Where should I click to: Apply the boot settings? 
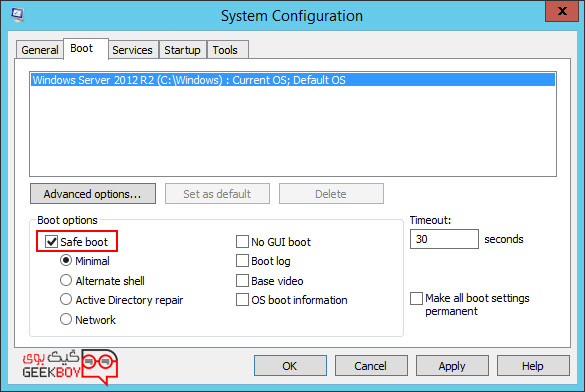pyautogui.click(x=452, y=366)
